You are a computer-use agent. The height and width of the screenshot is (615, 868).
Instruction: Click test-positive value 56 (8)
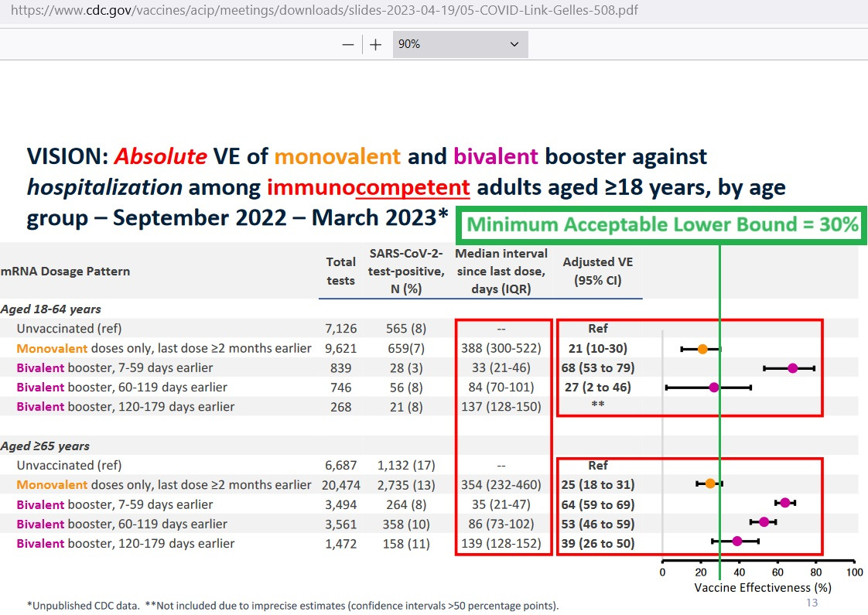pyautogui.click(x=406, y=388)
